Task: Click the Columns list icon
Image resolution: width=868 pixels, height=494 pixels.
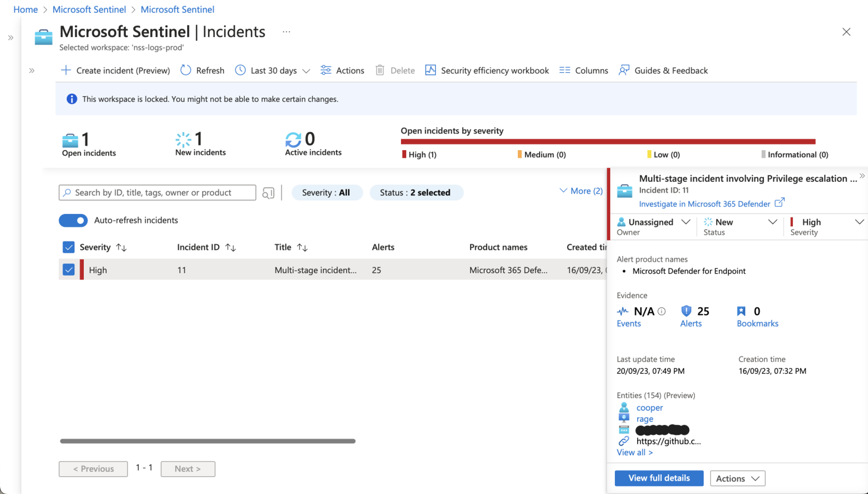Action: [565, 70]
